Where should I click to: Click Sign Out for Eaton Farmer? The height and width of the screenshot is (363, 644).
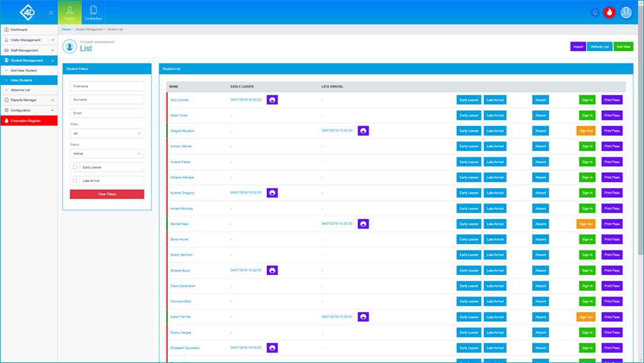[586, 317]
